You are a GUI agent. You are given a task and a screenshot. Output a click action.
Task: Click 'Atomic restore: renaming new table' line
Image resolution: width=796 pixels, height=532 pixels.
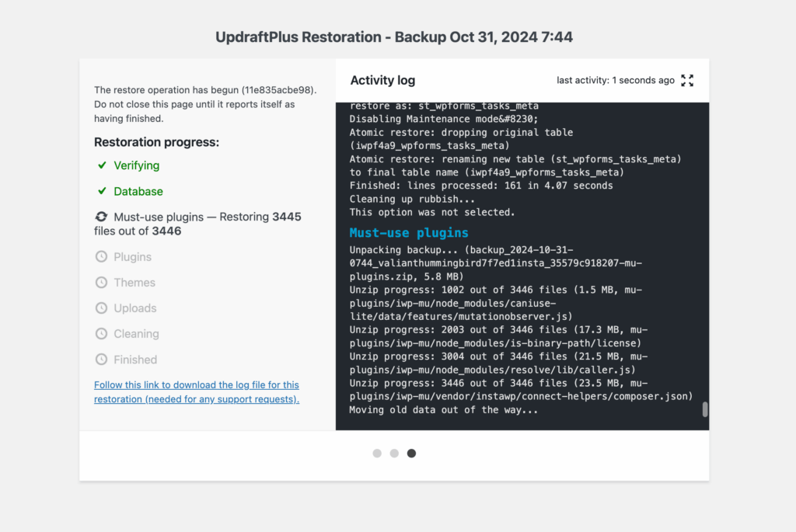click(x=515, y=166)
